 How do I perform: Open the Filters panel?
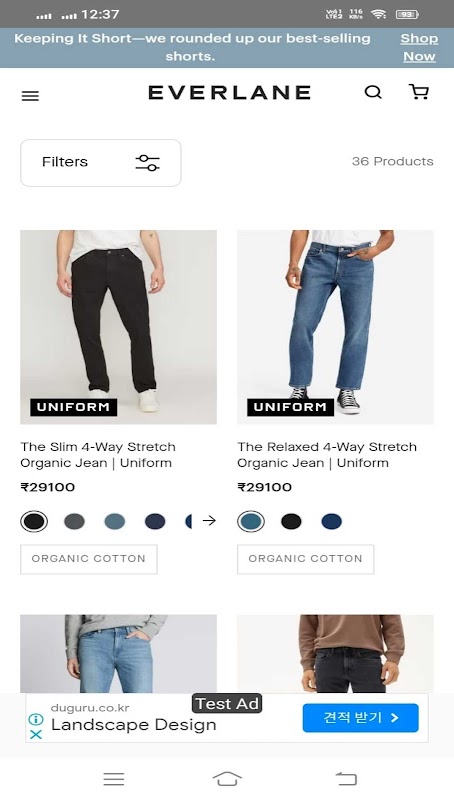pos(101,163)
